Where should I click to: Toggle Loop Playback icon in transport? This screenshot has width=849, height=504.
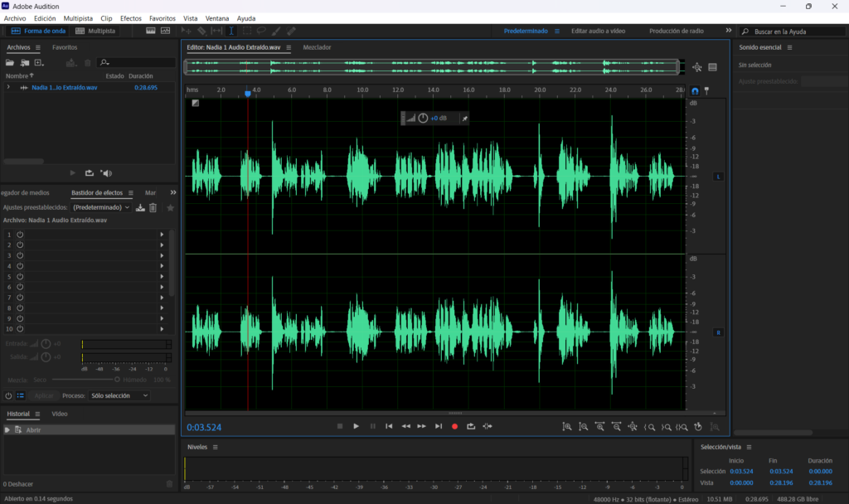pos(471,427)
